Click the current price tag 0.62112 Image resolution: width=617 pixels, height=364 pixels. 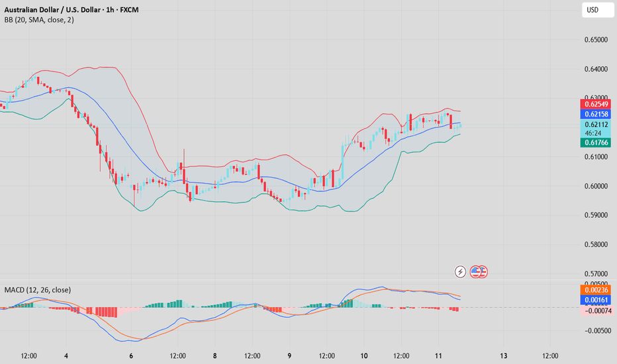[x=596, y=124]
